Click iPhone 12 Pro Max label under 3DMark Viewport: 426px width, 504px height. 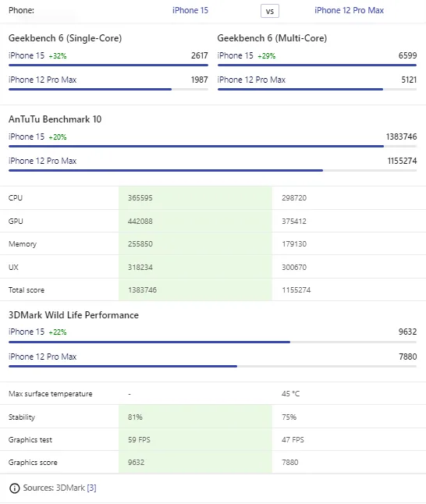tap(42, 357)
